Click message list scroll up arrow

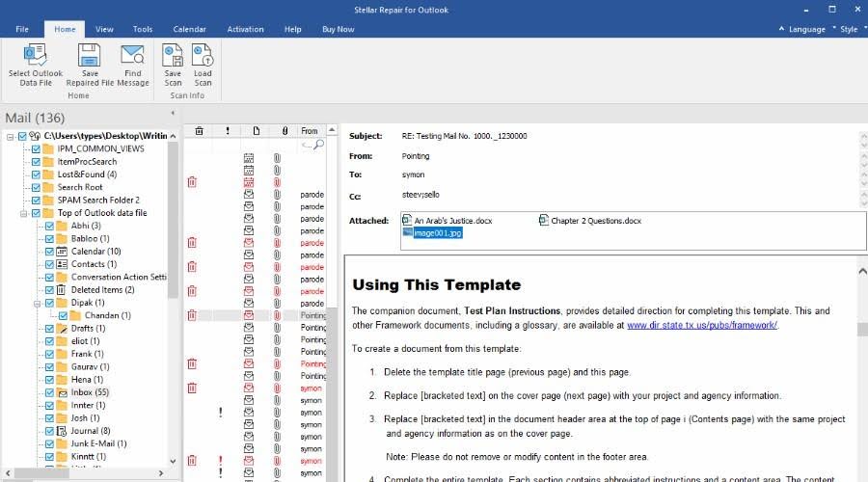coord(332,130)
